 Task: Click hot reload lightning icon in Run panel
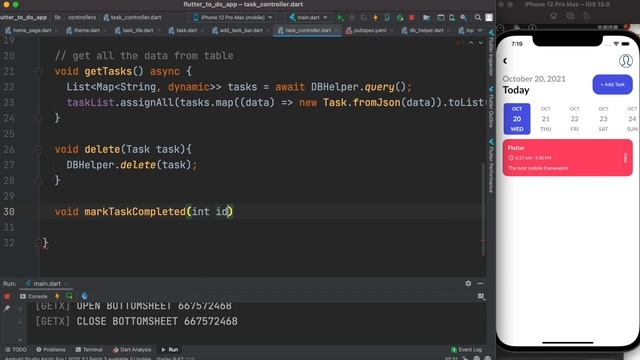tap(57, 296)
